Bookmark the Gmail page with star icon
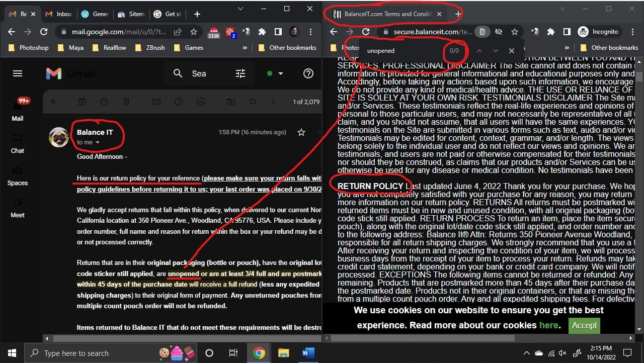The height and width of the screenshot is (363, 644). [x=193, y=32]
